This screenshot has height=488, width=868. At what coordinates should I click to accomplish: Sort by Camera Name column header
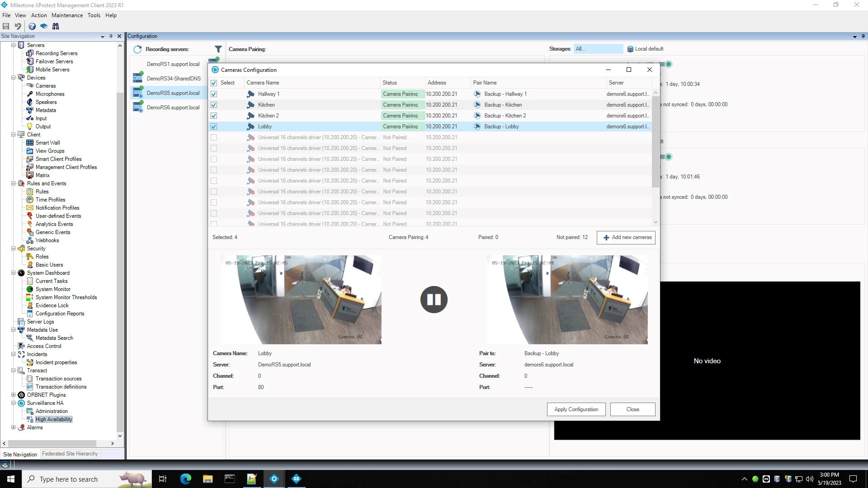pos(312,83)
